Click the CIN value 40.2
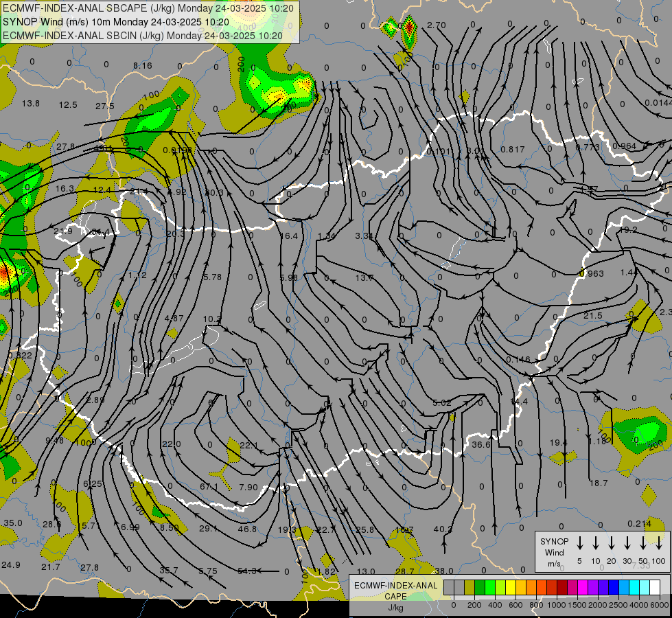Image resolution: width=672 pixels, height=618 pixels. [443, 529]
